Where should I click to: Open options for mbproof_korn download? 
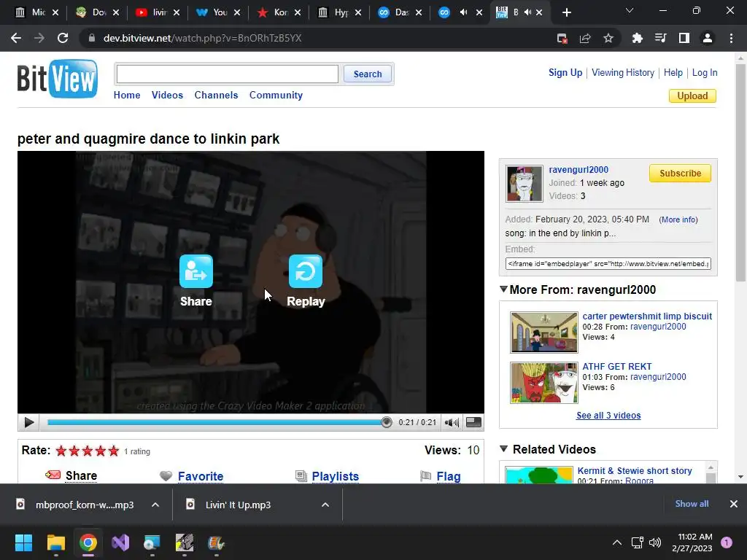tap(155, 505)
